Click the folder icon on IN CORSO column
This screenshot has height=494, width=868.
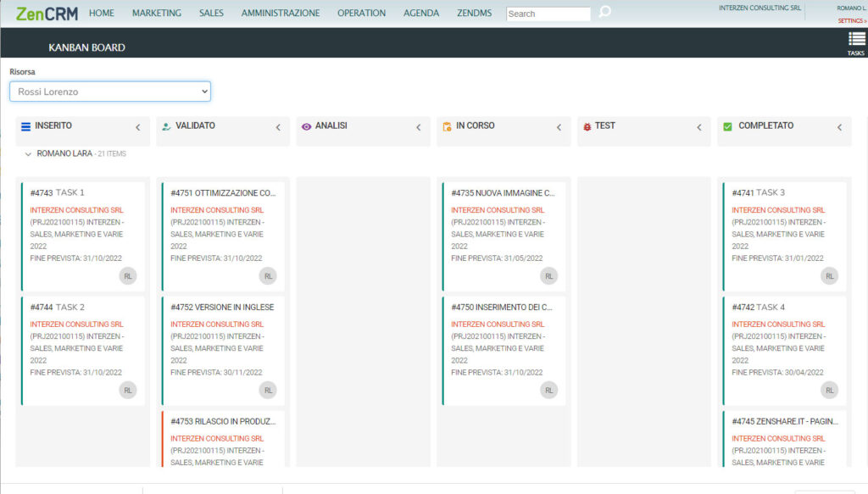click(x=446, y=125)
